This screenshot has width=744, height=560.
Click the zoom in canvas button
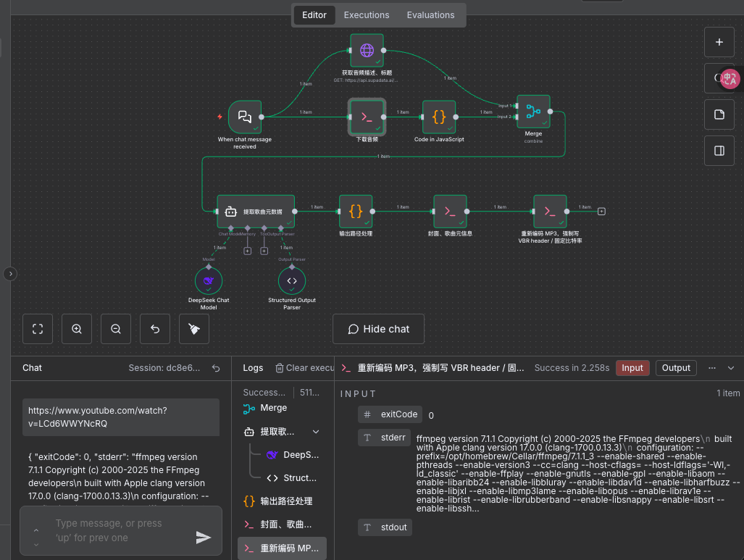coord(77,329)
